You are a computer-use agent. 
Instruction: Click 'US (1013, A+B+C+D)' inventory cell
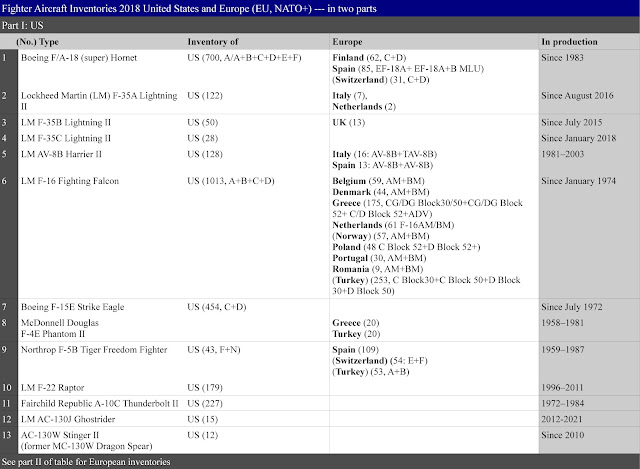click(x=231, y=181)
